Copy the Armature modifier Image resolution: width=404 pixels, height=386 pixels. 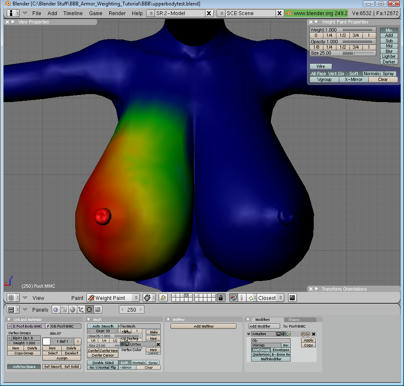308,345
